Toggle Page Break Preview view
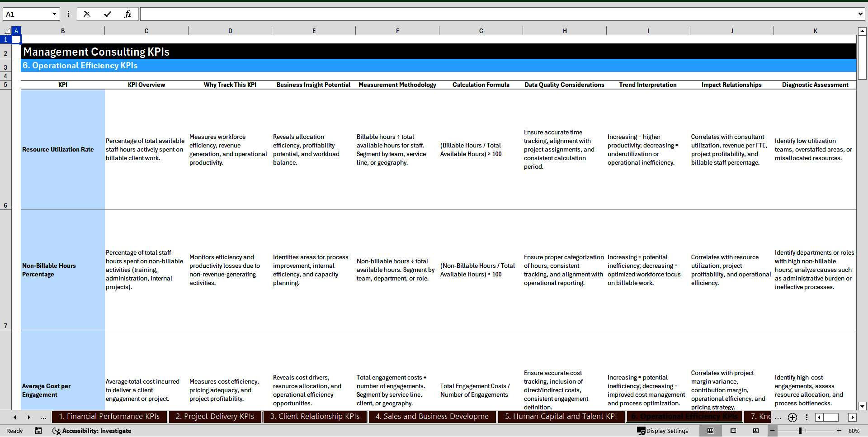Screen dimensions: 868x437 (x=756, y=431)
